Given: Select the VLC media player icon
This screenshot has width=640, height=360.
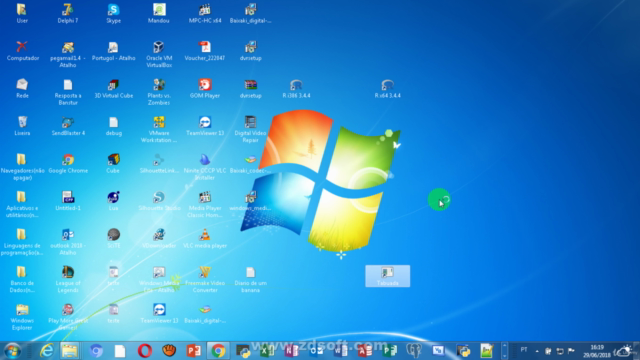Looking at the screenshot, I should [205, 239].
